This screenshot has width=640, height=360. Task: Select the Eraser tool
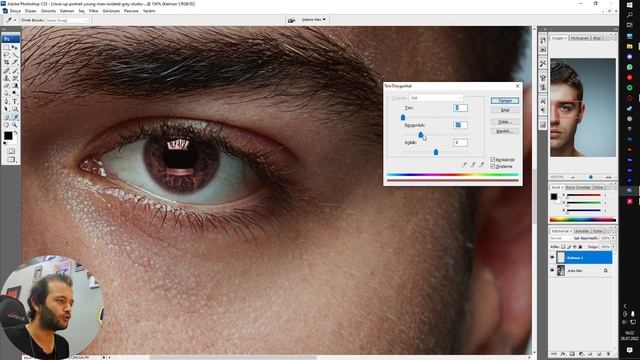pyautogui.click(x=6, y=85)
